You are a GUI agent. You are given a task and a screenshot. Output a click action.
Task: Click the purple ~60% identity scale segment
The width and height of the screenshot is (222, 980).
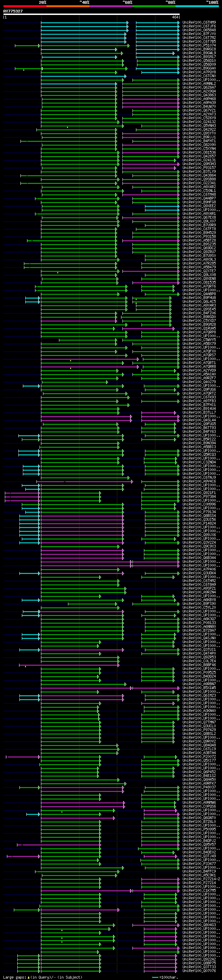click(x=111, y=6)
